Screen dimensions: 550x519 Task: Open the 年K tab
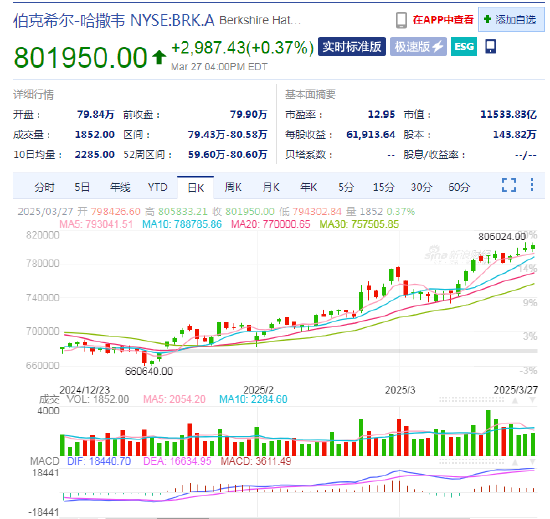[308, 187]
